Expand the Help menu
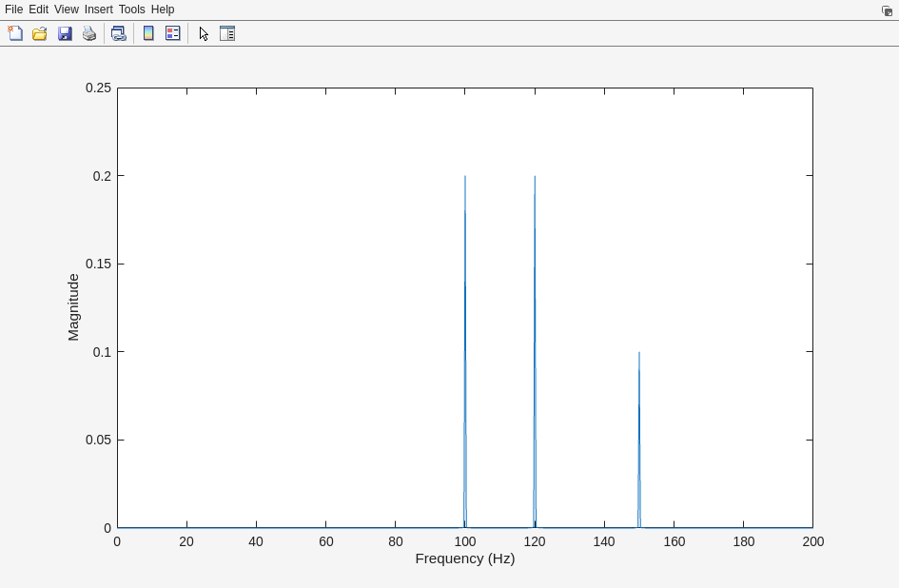 point(163,10)
